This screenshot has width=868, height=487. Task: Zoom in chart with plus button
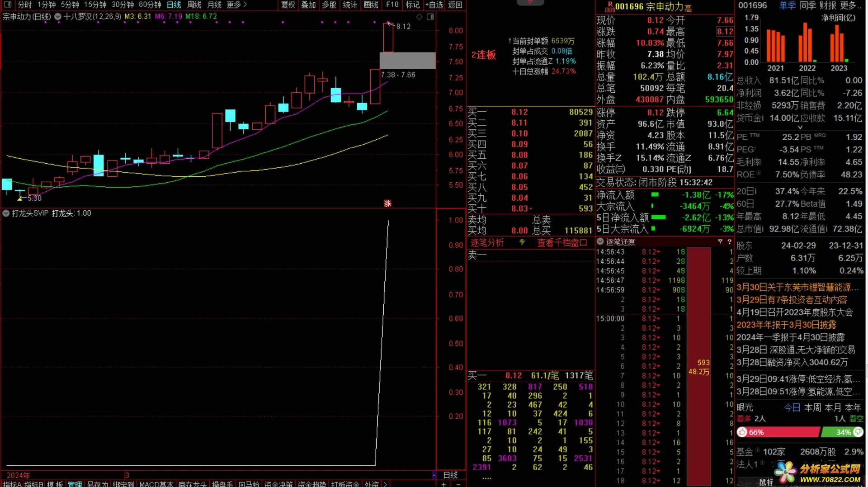443,484
